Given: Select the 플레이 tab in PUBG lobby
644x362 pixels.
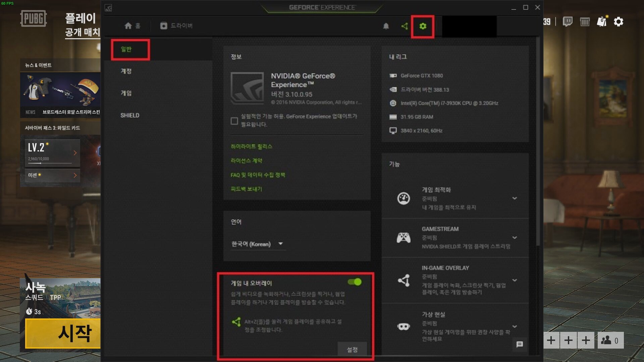Looking at the screenshot, I should tap(80, 18).
